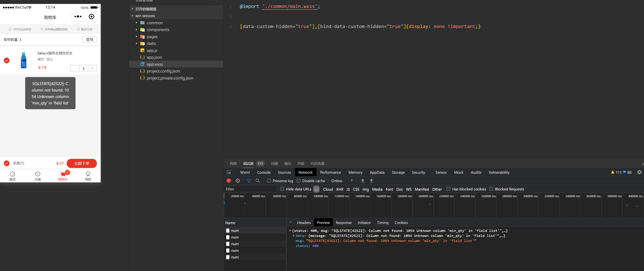Switch to the Response tab
644x271 pixels.
pyautogui.click(x=344, y=223)
